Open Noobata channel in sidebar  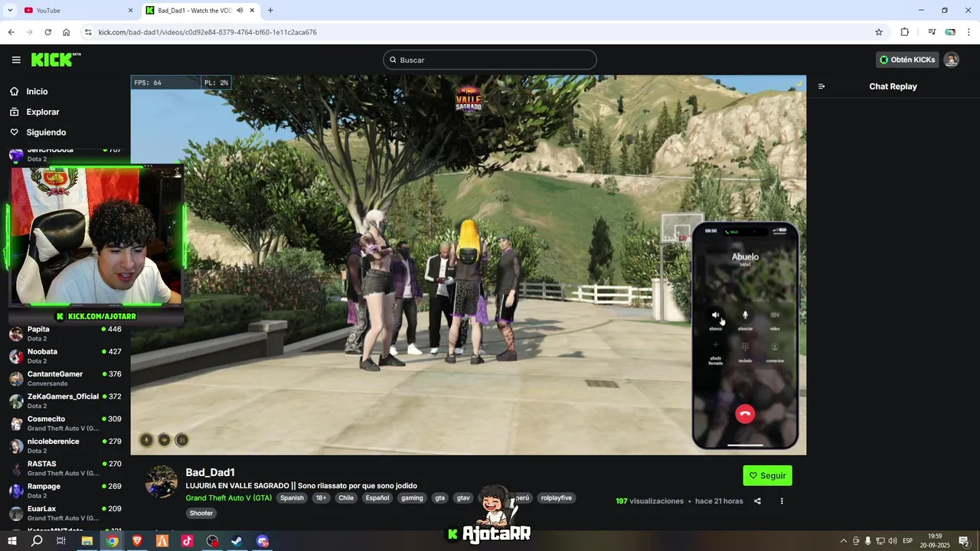pos(65,356)
